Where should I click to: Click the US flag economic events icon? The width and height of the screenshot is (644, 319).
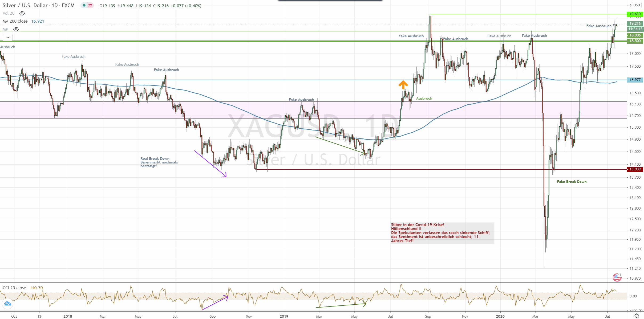pos(617,277)
